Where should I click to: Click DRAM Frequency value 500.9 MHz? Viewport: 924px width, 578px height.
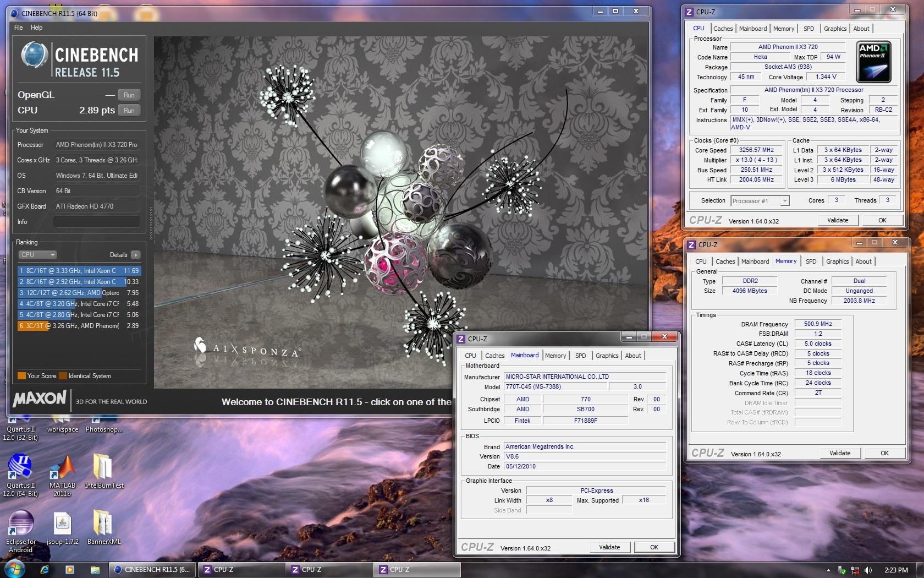[x=818, y=324]
